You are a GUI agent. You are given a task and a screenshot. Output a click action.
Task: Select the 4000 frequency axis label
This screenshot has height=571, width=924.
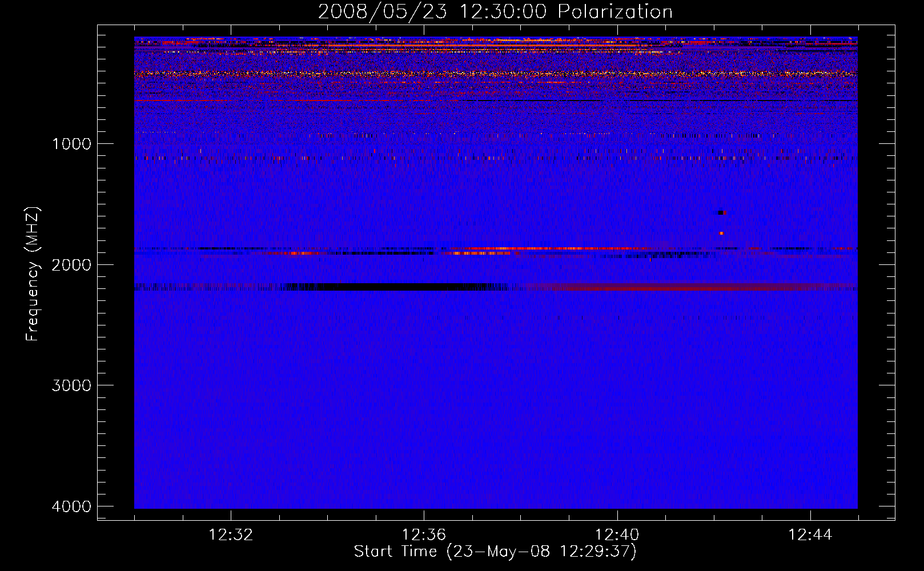click(71, 506)
